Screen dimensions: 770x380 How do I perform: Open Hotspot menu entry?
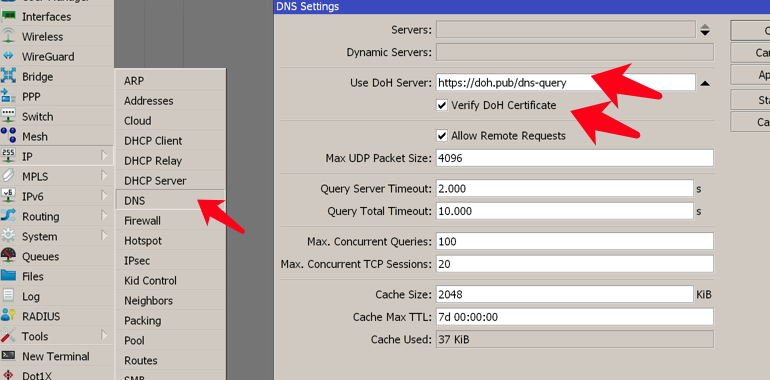[x=170, y=241]
